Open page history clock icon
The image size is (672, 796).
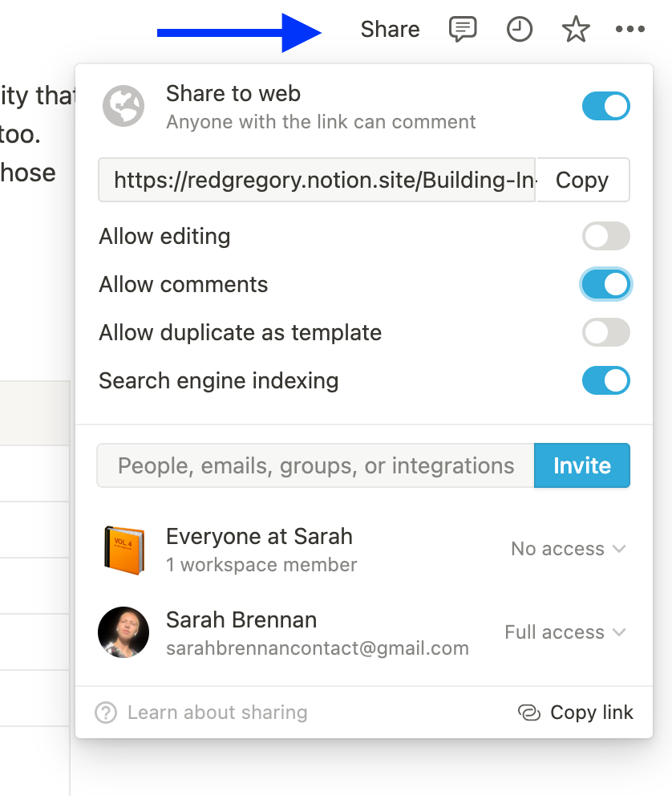[520, 29]
